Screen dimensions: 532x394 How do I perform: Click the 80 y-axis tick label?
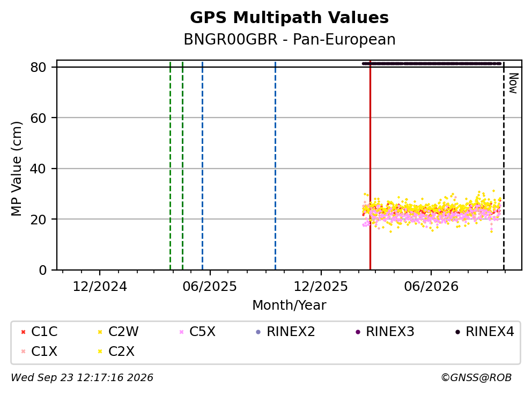coord(38,68)
